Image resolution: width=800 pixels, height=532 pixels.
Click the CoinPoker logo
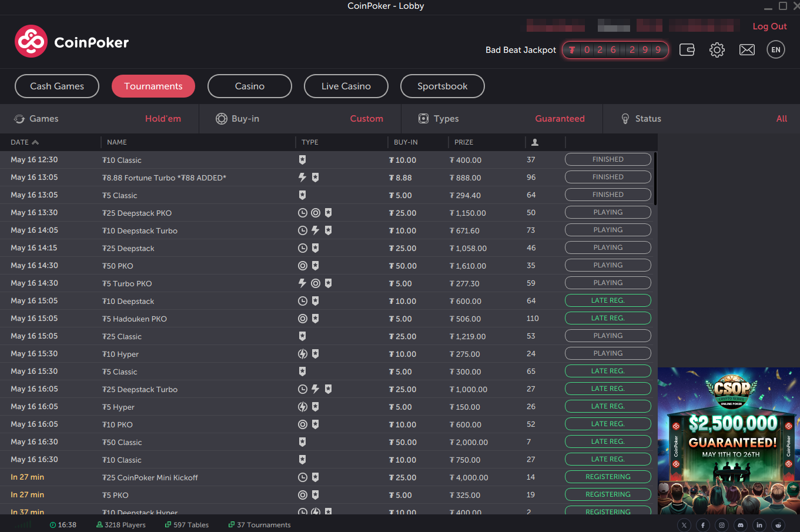point(72,41)
